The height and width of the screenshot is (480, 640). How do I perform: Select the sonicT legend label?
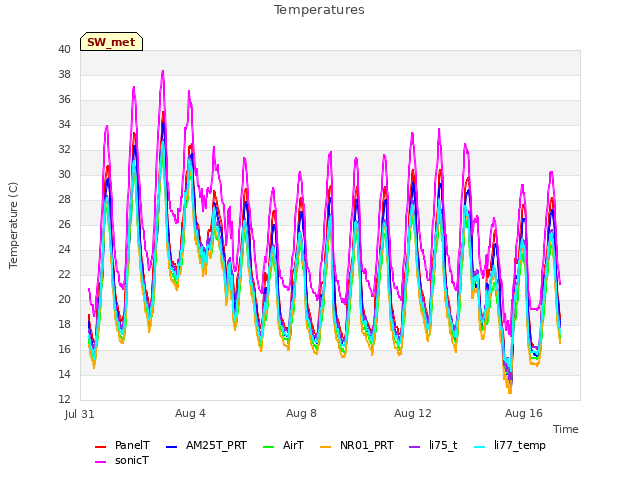tap(131, 460)
